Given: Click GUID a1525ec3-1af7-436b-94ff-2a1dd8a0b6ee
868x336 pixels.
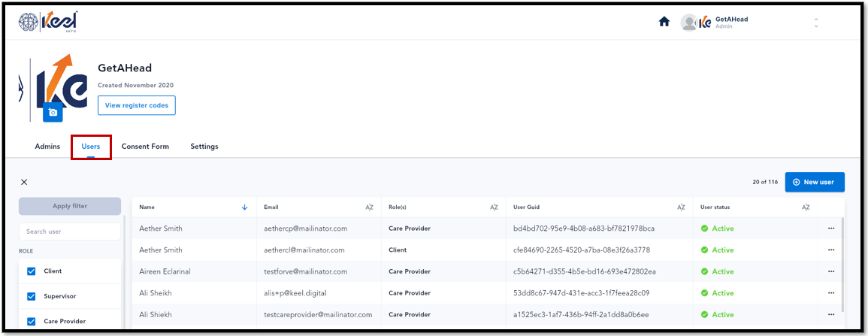Looking at the screenshot, I should coord(581,314).
